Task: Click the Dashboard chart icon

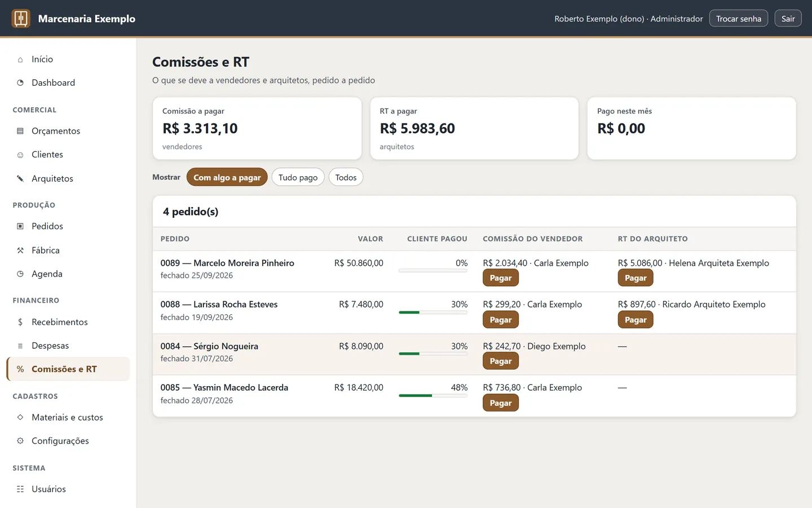Action: point(20,83)
